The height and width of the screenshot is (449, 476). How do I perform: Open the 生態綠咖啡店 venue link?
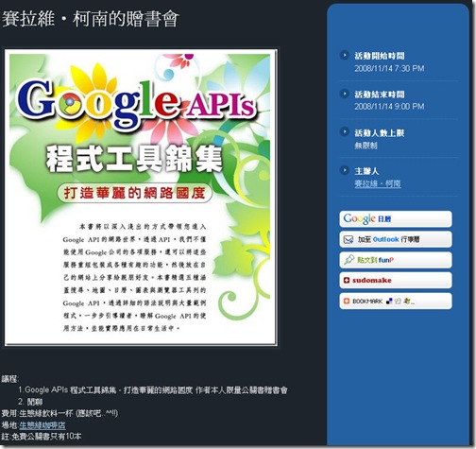42,425
